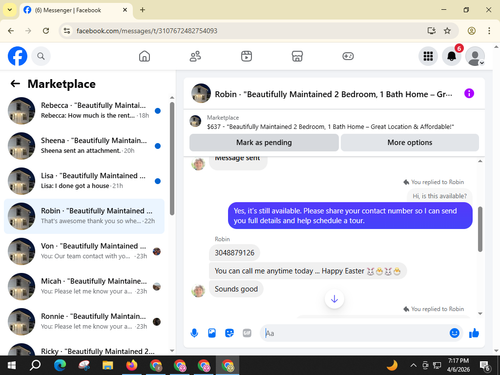Click the 'Happy Easter' message bubble
The image size is (500, 375).
308,271
